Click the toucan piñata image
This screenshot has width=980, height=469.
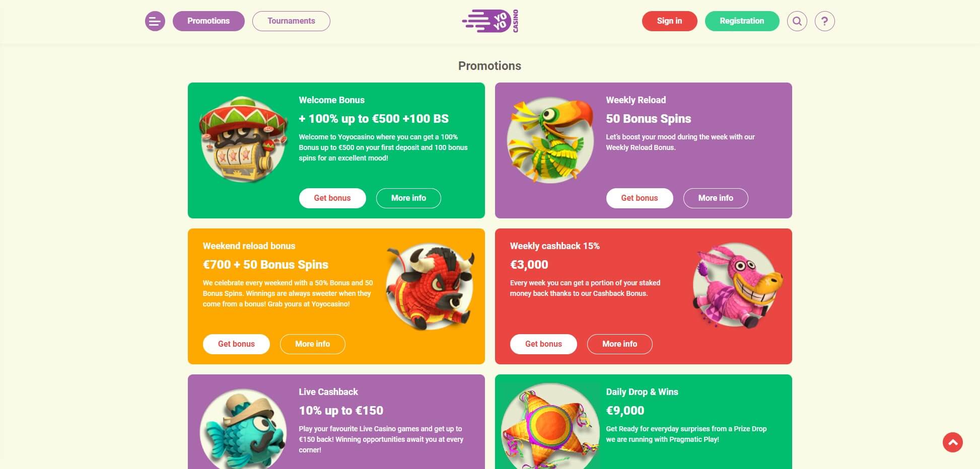pyautogui.click(x=550, y=139)
